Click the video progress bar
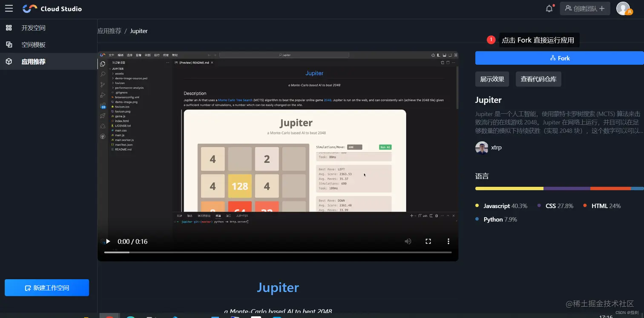This screenshot has height=318, width=644. coord(278,252)
